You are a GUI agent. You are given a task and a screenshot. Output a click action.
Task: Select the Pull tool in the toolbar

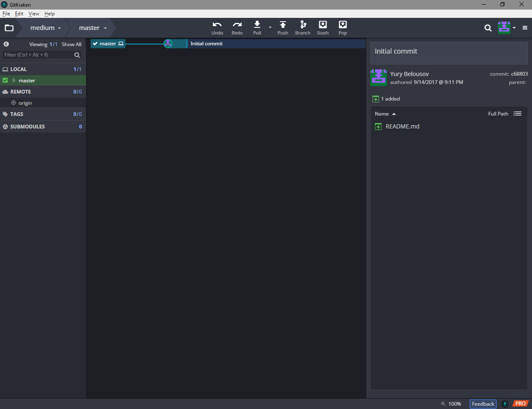(257, 27)
